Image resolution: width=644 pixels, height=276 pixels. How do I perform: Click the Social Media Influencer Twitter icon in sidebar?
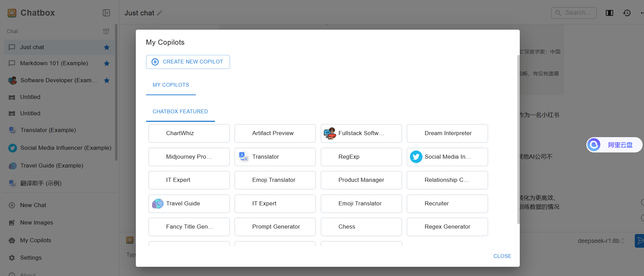coord(13,148)
